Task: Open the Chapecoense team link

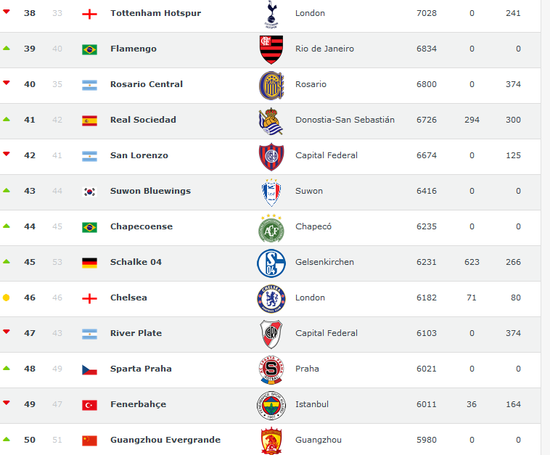Action: point(141,226)
